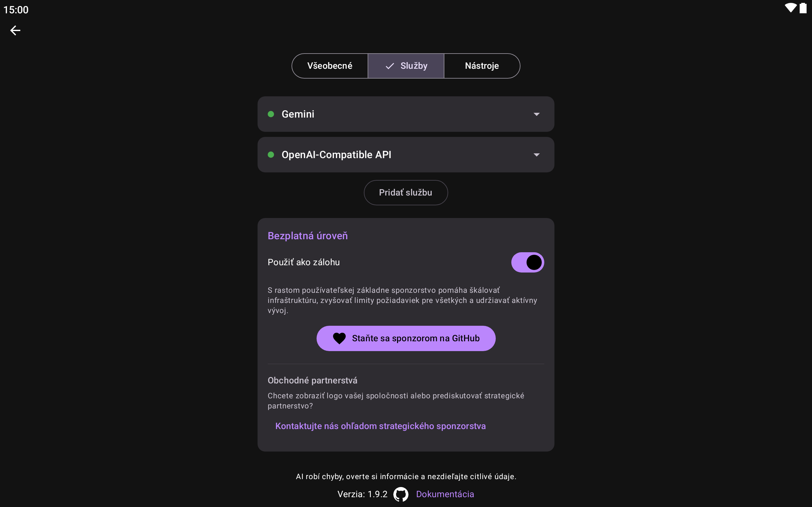Click the green status dot beside OpenAI-Compatible API

point(271,155)
